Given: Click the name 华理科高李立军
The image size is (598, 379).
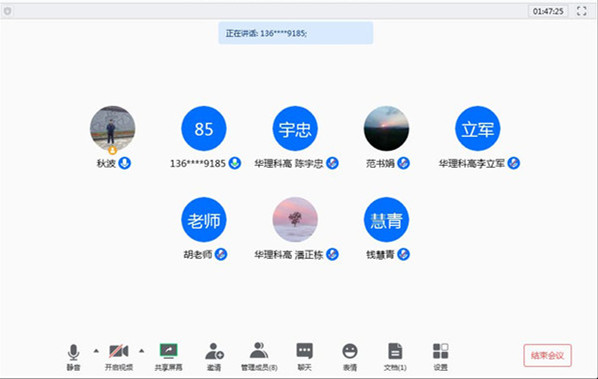Looking at the screenshot, I should pos(472,164).
